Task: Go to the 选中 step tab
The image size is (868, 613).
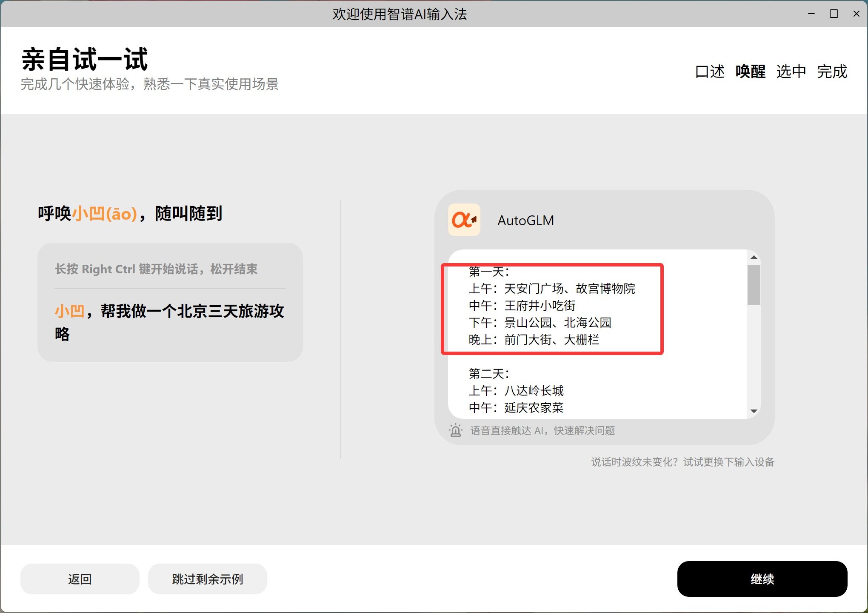Action: click(x=791, y=72)
